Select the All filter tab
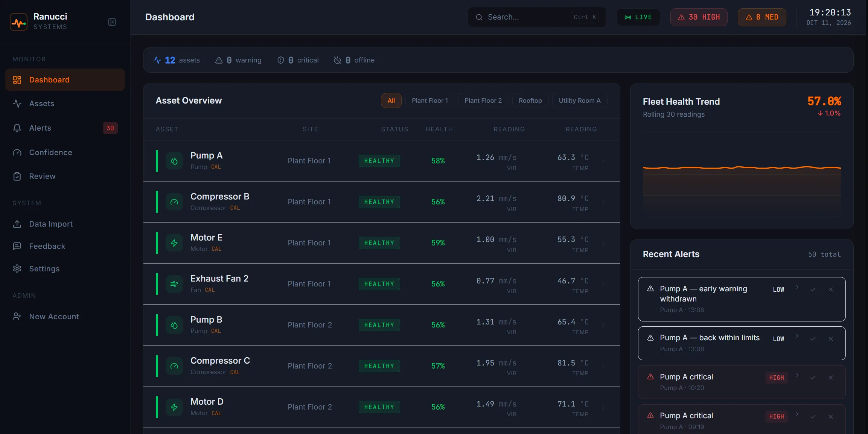Image resolution: width=868 pixels, height=434 pixels. tap(391, 101)
